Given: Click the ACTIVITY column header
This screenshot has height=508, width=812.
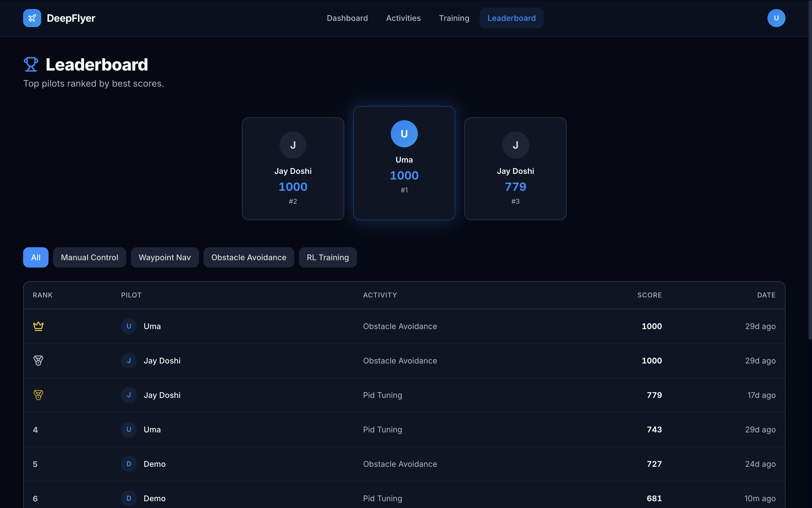Looking at the screenshot, I should click(x=380, y=295).
